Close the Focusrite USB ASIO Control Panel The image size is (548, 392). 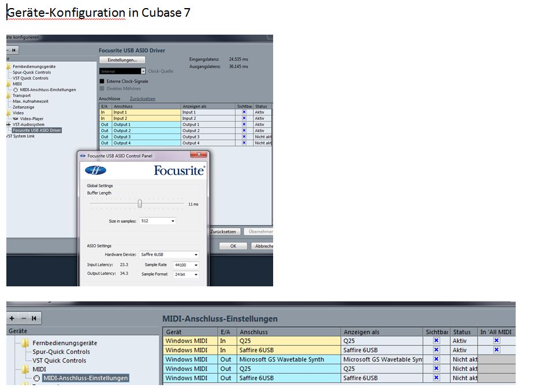(199, 154)
